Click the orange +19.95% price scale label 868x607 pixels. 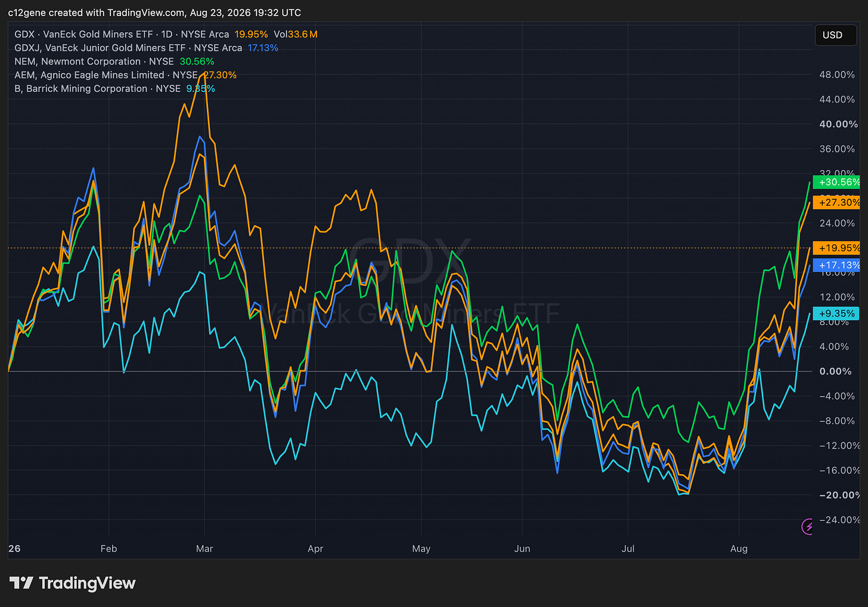[837, 248]
